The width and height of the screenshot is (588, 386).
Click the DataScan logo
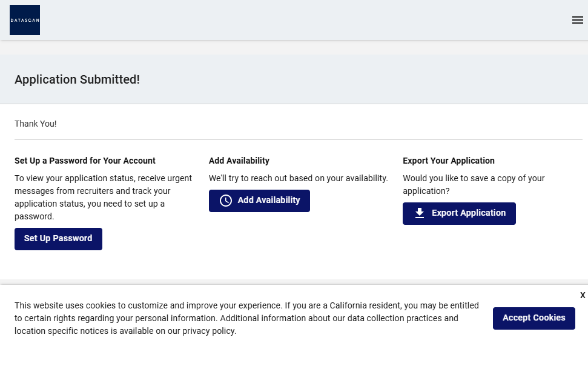[x=25, y=20]
